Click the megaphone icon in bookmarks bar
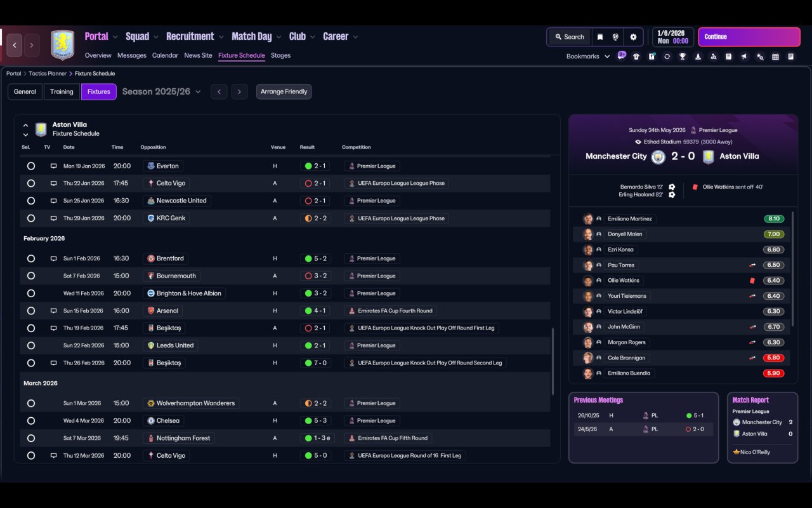This screenshot has width=812, height=508. [x=744, y=57]
